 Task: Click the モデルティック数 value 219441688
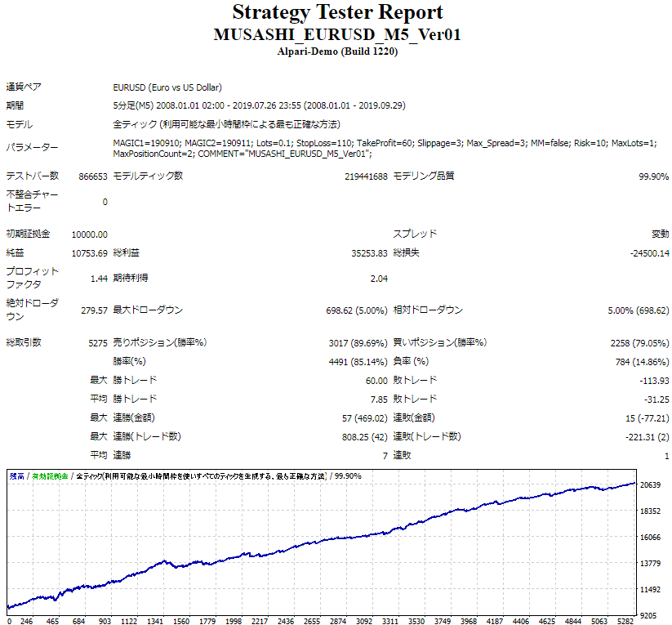(x=366, y=176)
